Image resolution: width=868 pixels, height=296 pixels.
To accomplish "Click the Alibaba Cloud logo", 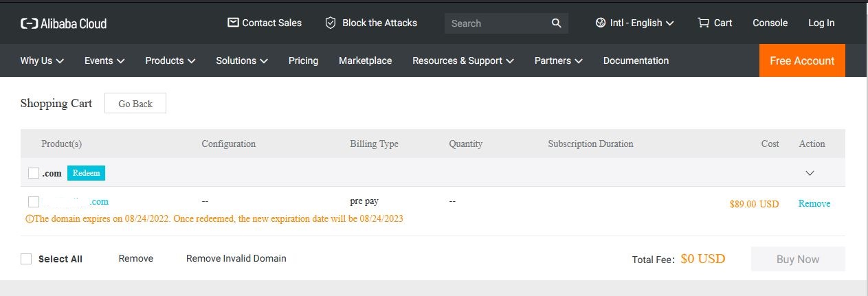I will tap(63, 23).
